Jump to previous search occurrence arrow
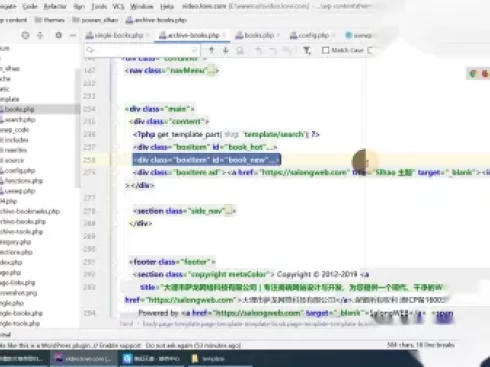Image resolution: width=490 pixels, height=367 pixels. point(211,50)
